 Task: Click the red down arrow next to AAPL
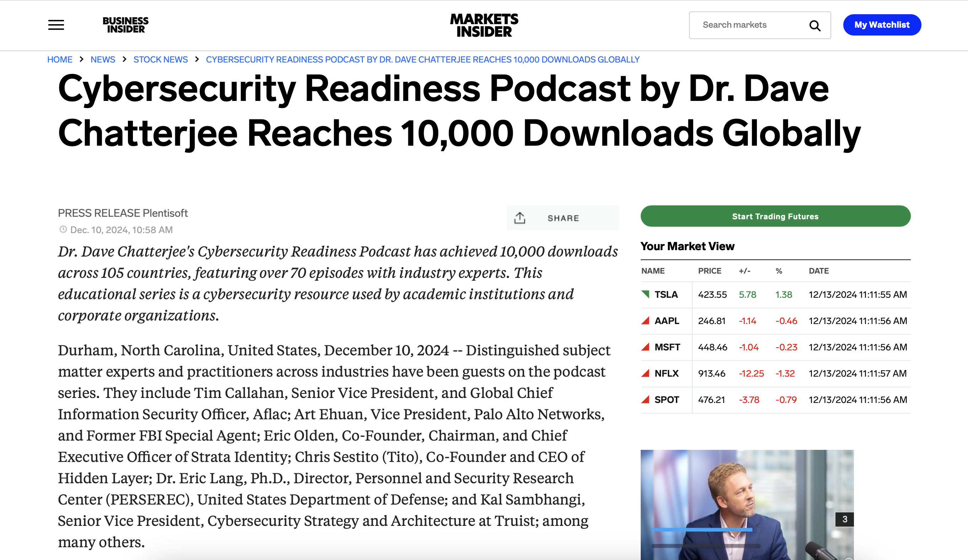(645, 320)
